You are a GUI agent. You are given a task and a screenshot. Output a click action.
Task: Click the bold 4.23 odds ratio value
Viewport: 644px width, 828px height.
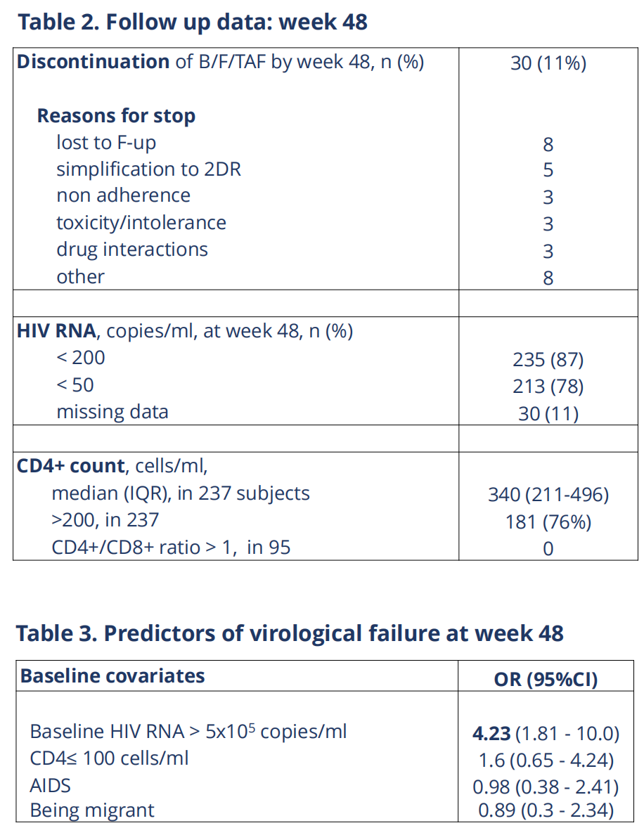click(x=493, y=734)
